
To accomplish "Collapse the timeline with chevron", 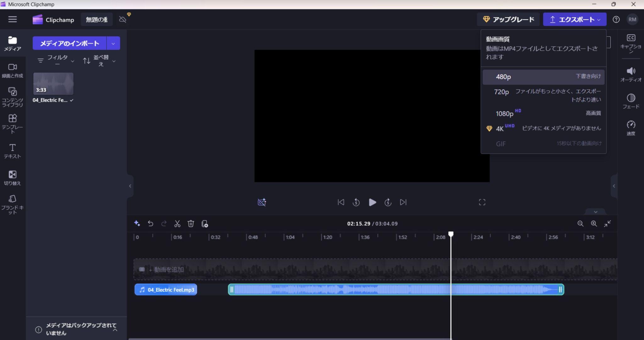I will (596, 212).
